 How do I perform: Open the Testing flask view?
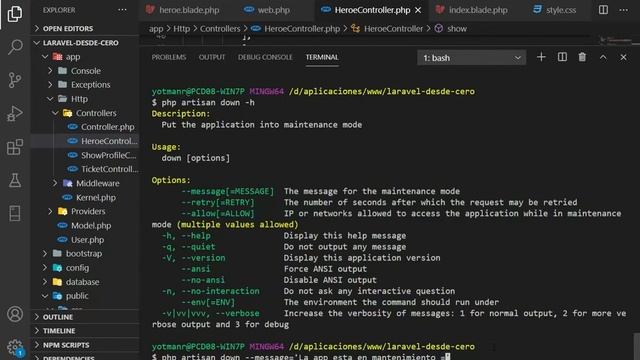[15, 180]
